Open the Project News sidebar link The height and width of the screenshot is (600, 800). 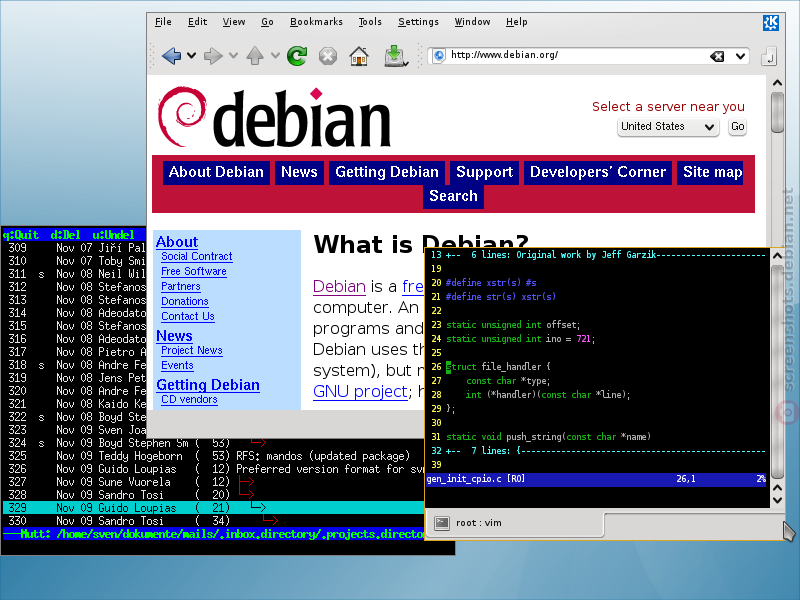[x=192, y=351]
